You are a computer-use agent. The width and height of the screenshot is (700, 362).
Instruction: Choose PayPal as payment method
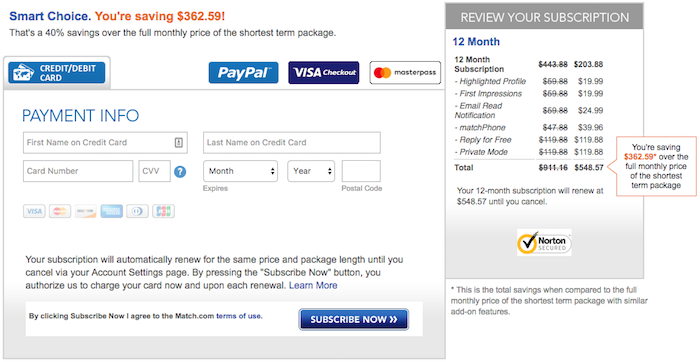point(244,72)
